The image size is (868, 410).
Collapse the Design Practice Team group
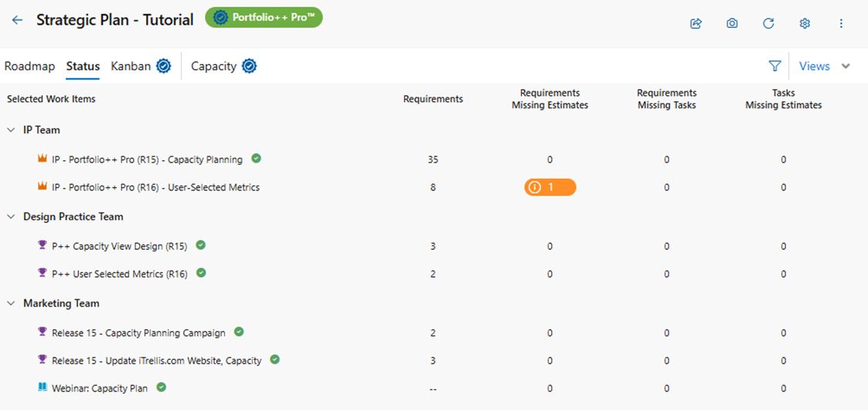click(11, 217)
